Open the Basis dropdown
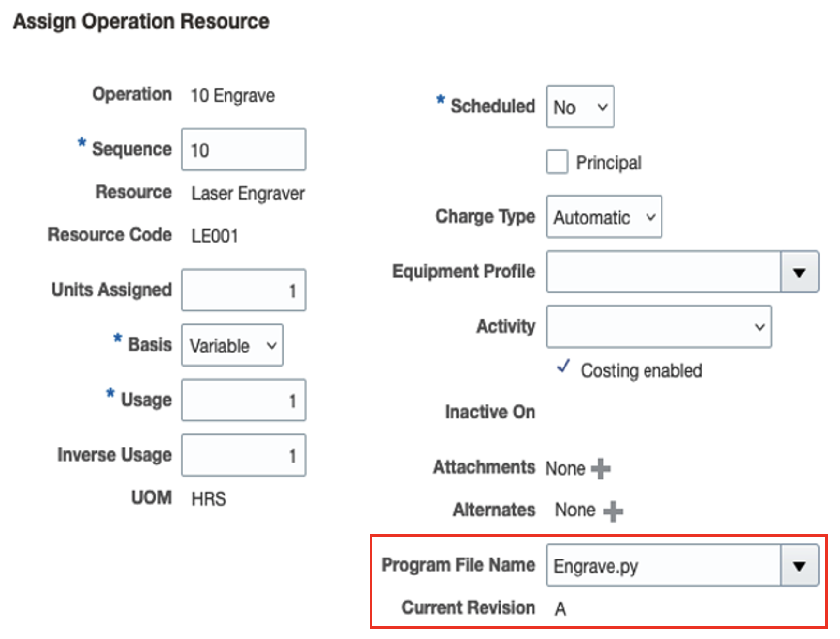This screenshot has width=840, height=639. (232, 346)
